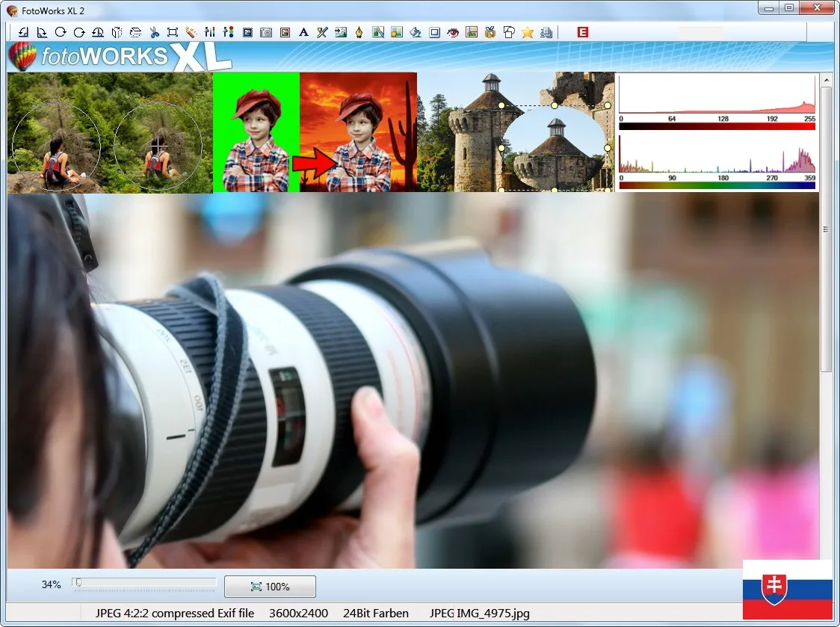Select the magic wand auto-enhance tool
Viewport: 840px width, 627px height.
(x=191, y=32)
